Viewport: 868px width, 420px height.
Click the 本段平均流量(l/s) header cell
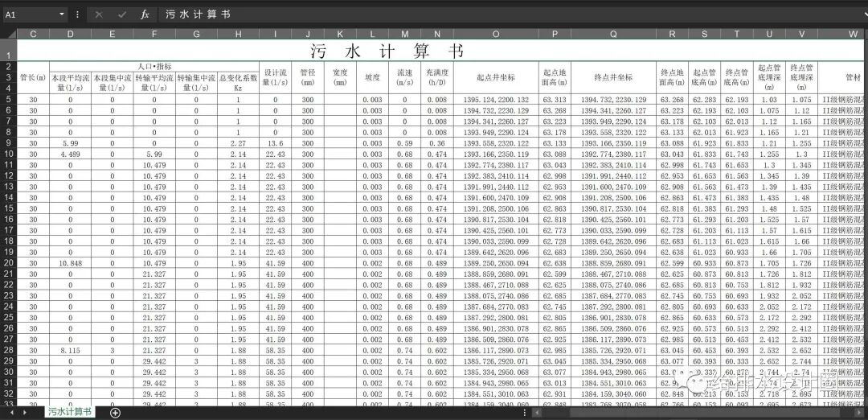tap(70, 83)
